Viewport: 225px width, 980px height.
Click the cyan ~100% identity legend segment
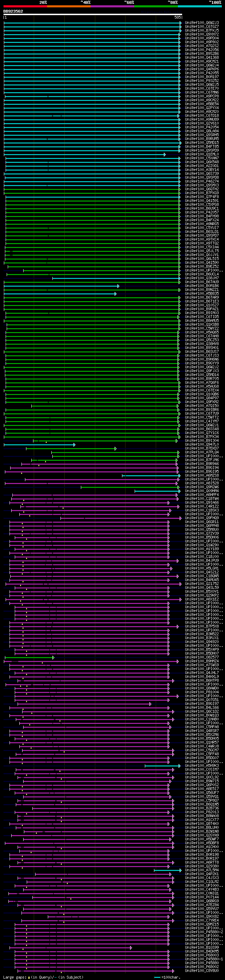200,6
